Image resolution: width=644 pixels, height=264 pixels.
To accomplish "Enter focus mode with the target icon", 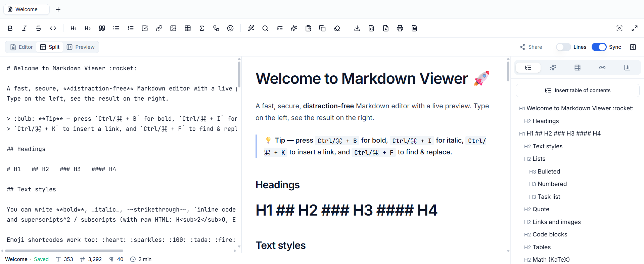I will [619, 28].
